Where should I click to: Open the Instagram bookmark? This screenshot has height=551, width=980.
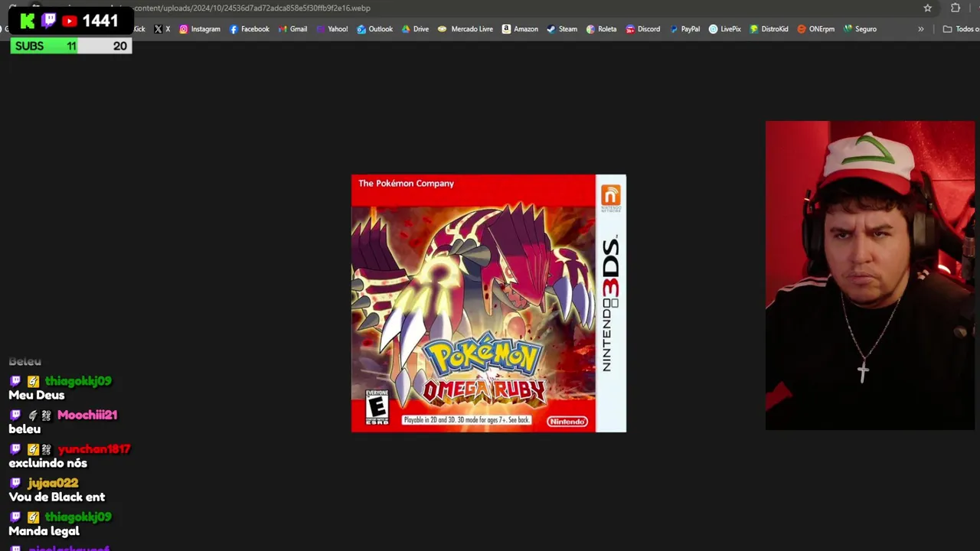pos(200,29)
